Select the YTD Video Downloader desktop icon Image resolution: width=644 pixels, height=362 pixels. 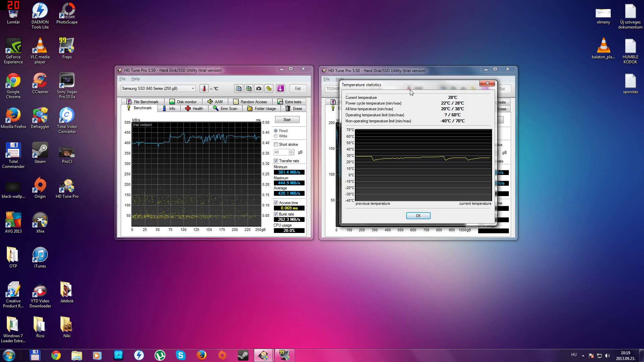pos(40,295)
